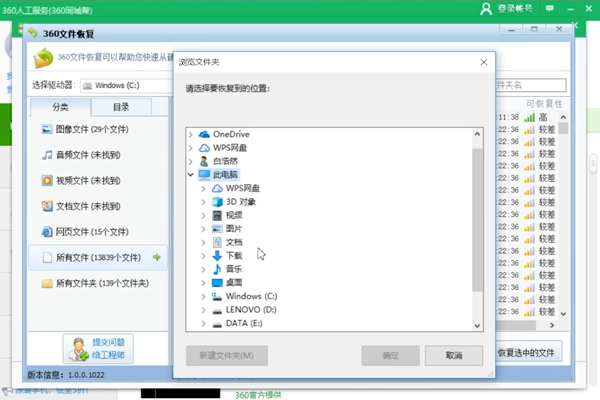Image resolution: width=600 pixels, height=400 pixels.
Task: Select the OneDrive cloud icon
Action: pos(204,134)
